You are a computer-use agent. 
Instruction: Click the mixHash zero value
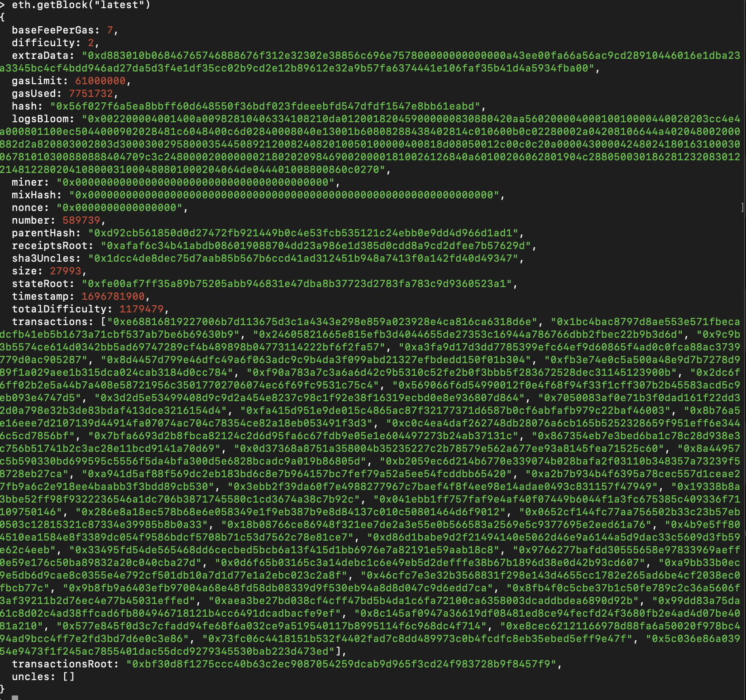tap(284, 195)
